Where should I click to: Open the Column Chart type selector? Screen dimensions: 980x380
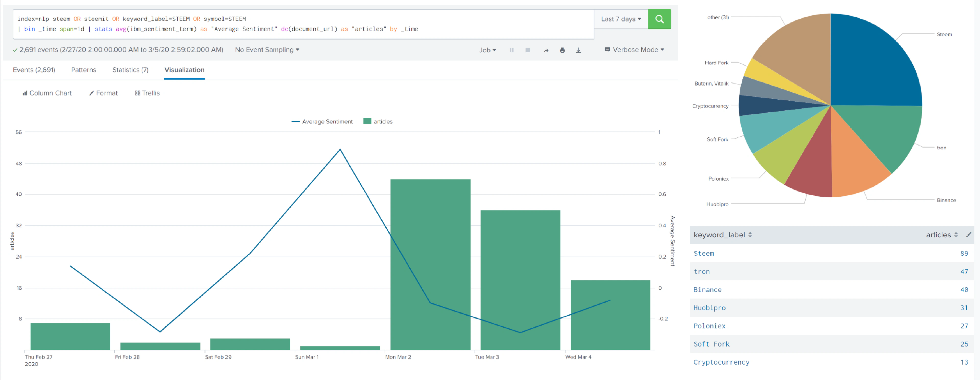click(x=47, y=93)
